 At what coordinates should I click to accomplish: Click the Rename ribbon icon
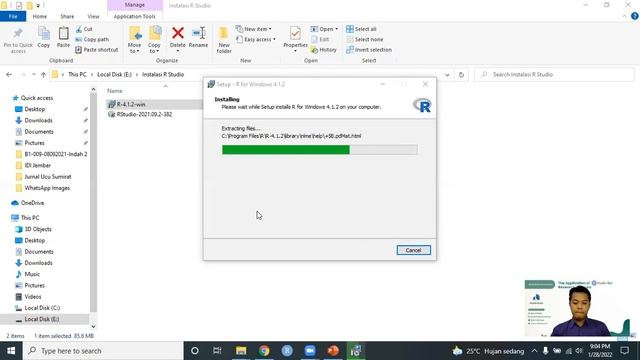click(x=198, y=38)
